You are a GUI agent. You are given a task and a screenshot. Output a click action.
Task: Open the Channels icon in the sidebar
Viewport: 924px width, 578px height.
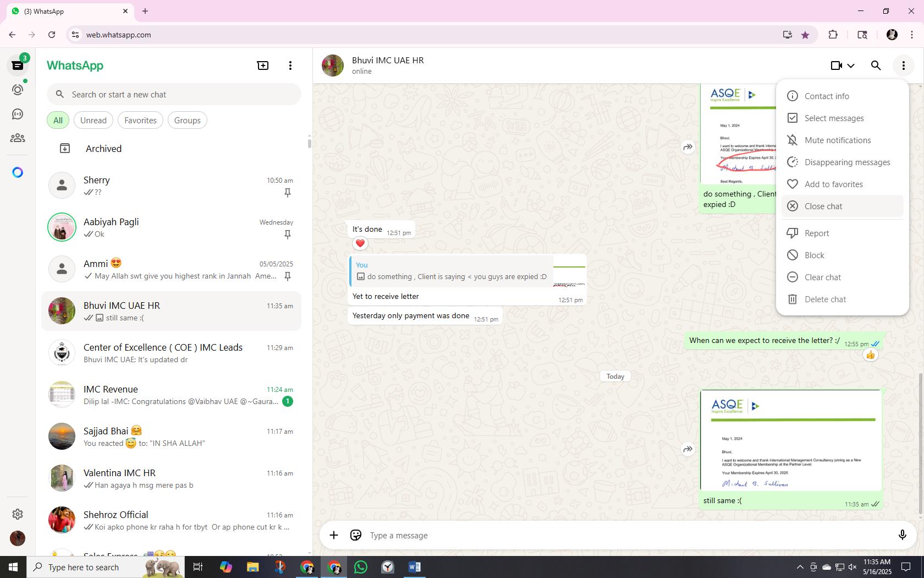tap(18, 114)
